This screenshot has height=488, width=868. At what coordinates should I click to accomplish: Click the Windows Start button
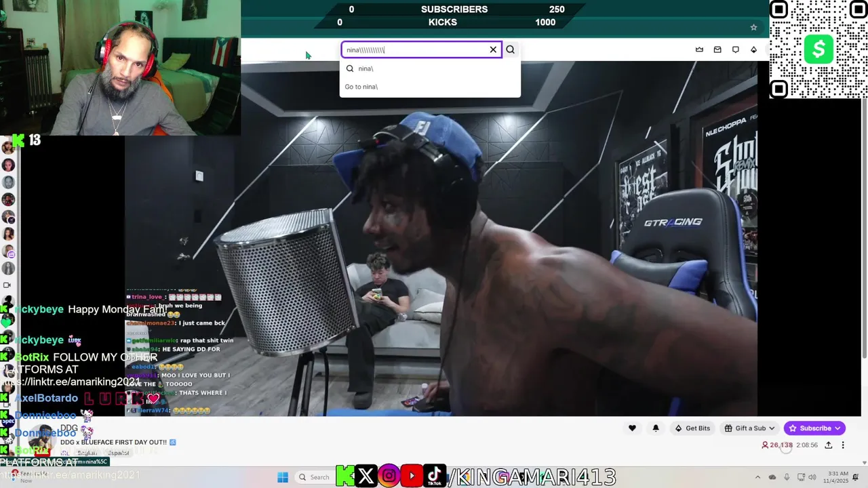coord(283,477)
